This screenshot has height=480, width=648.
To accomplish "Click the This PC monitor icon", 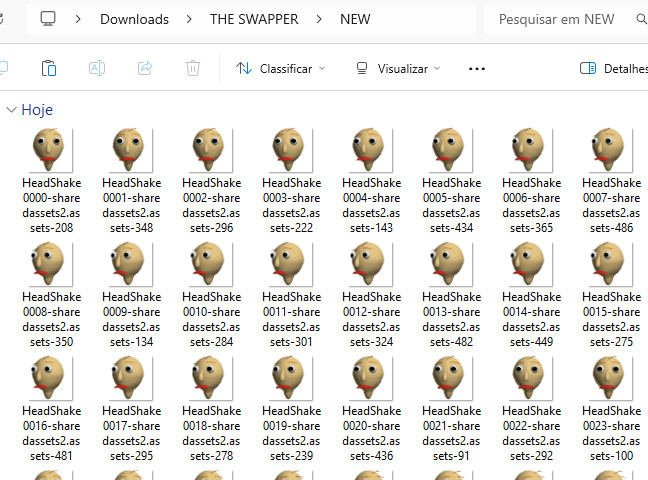I will [48, 19].
